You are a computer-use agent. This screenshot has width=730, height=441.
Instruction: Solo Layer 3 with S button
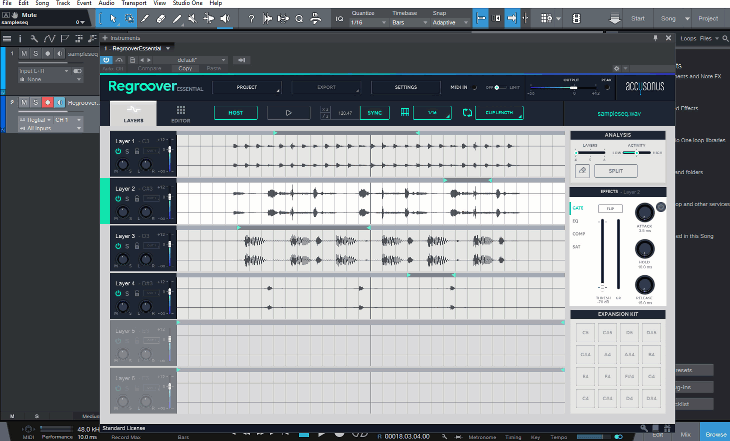(127, 246)
